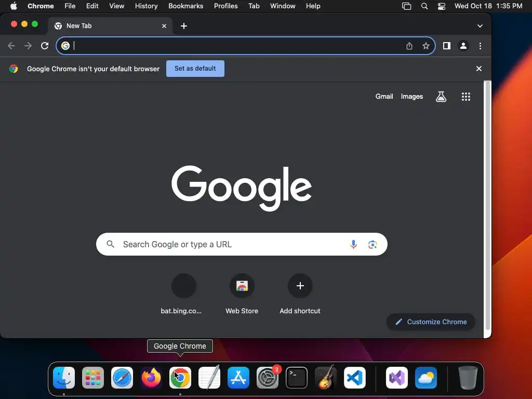Open the View menu
Screen dimensions: 532x399
(x=116, y=6)
